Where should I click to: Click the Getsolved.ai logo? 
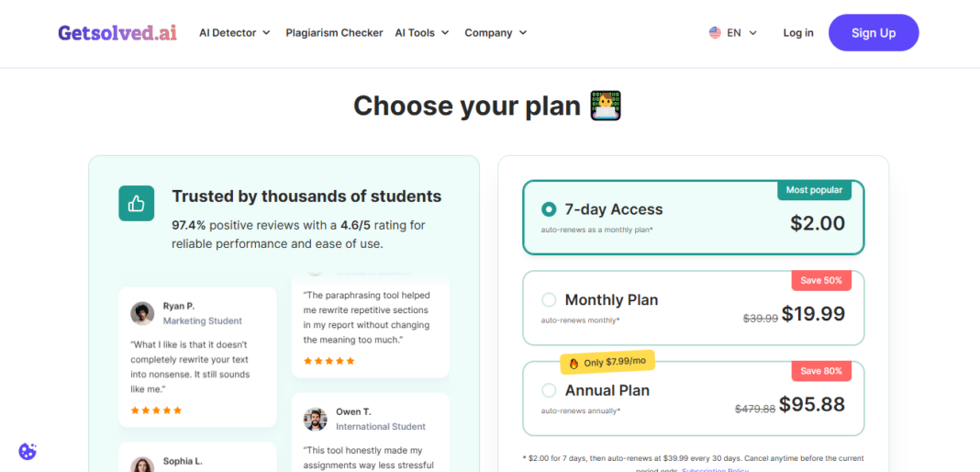[x=117, y=32]
